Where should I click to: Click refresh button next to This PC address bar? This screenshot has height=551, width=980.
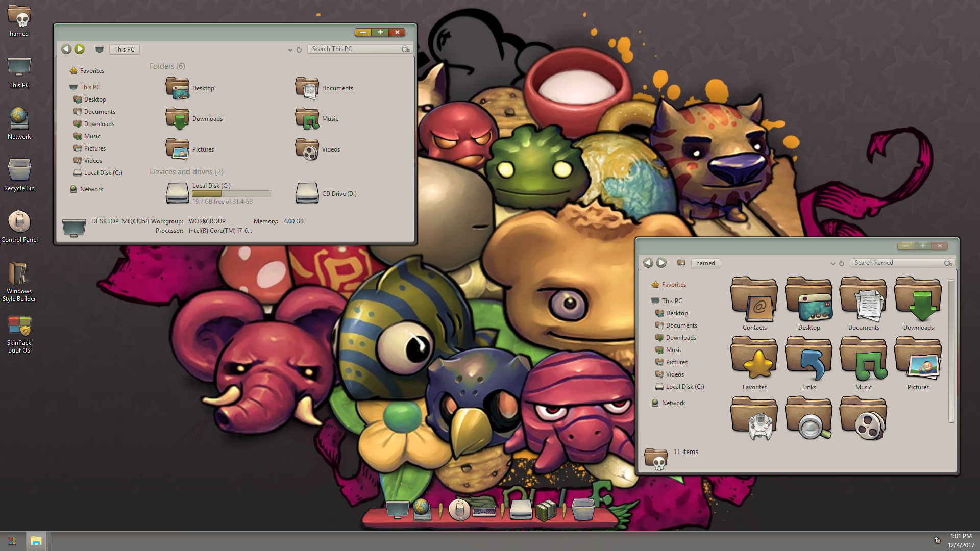[299, 49]
